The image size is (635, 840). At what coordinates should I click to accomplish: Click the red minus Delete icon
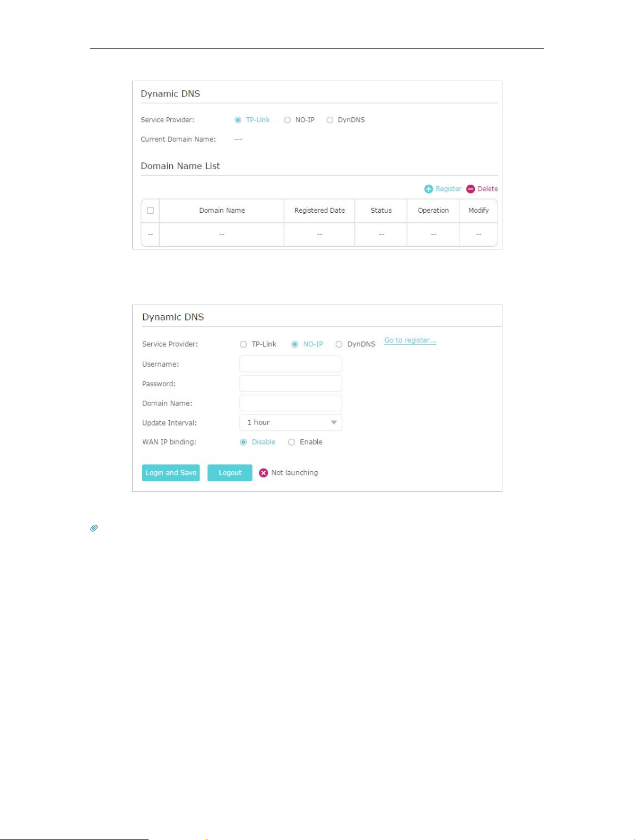(471, 189)
